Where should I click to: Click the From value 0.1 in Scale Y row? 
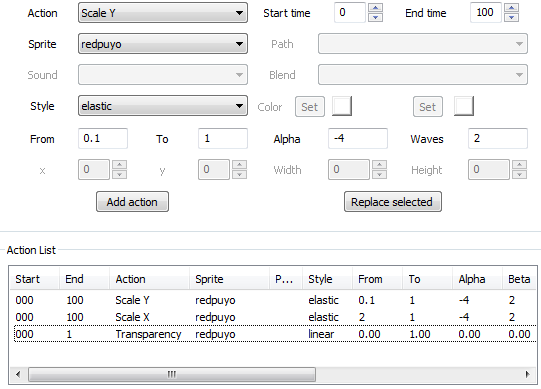click(x=366, y=300)
